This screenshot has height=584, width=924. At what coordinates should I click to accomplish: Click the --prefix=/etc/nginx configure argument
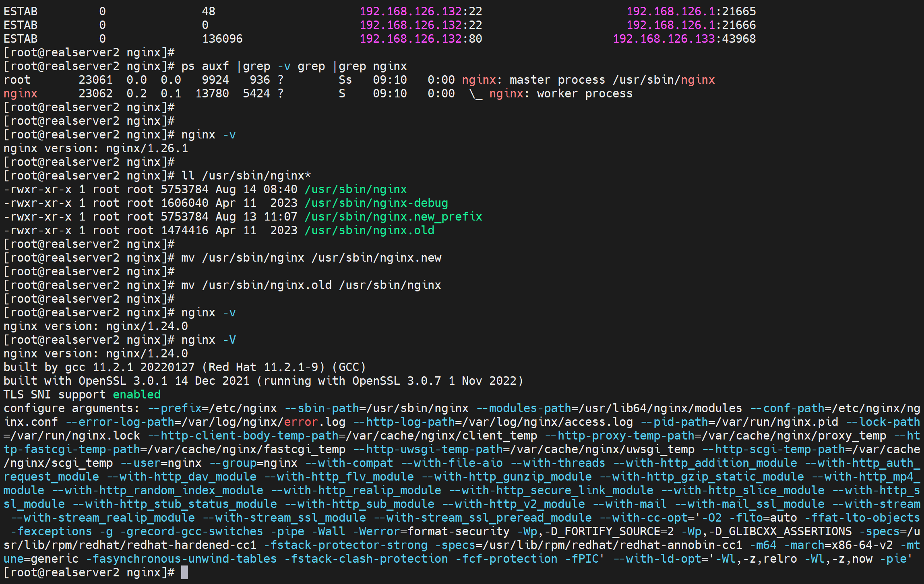[213, 408]
